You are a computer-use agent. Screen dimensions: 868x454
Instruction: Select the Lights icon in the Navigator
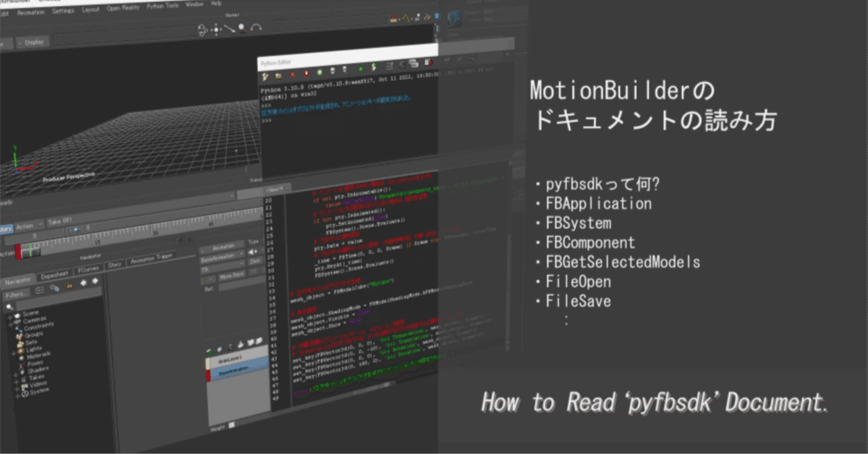(x=21, y=350)
